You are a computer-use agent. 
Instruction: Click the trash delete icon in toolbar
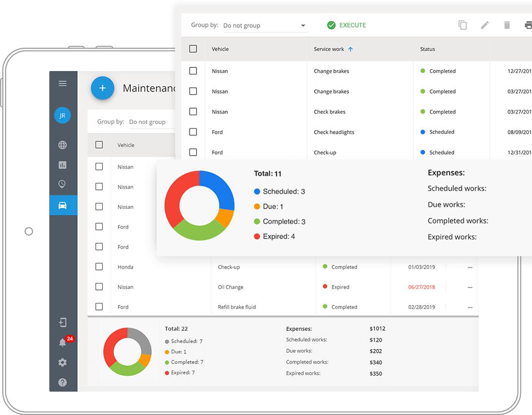click(x=507, y=25)
